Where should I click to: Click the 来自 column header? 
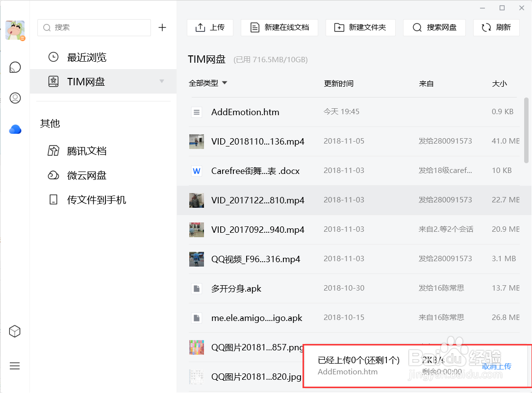tap(426, 83)
